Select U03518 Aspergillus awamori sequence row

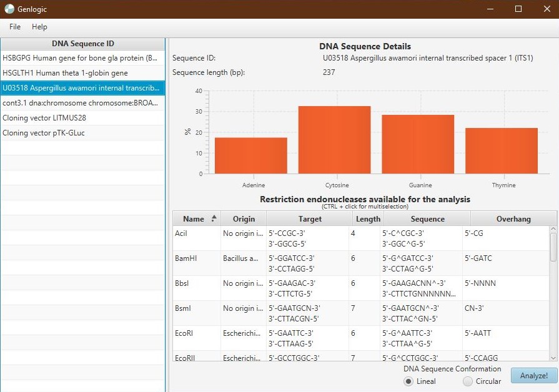pos(82,88)
